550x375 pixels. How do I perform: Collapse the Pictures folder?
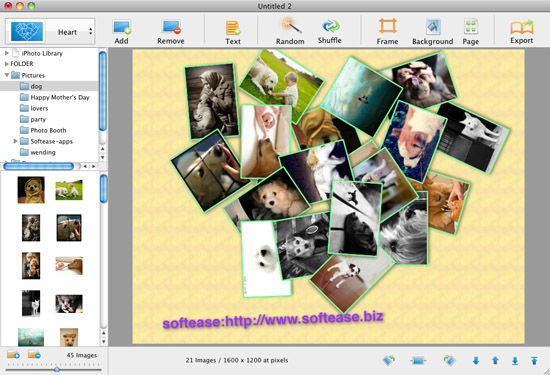point(7,75)
